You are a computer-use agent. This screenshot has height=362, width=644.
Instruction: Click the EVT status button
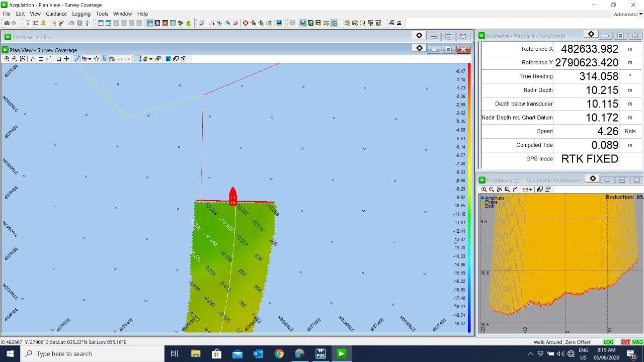[625, 342]
